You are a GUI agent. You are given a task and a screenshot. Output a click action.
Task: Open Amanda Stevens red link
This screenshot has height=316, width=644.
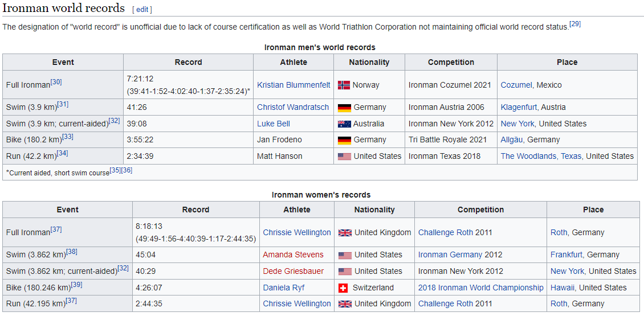[294, 255]
